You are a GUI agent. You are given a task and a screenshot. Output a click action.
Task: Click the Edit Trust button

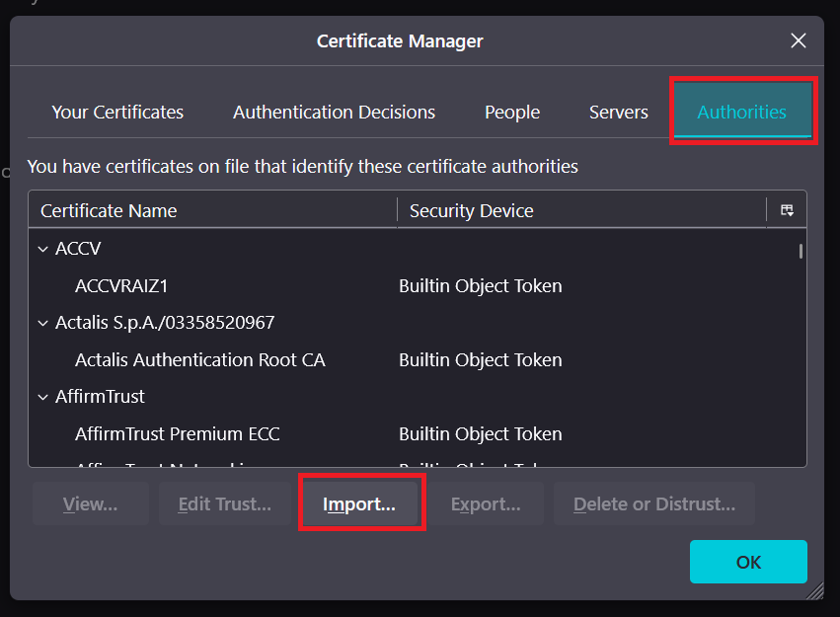[x=224, y=504]
